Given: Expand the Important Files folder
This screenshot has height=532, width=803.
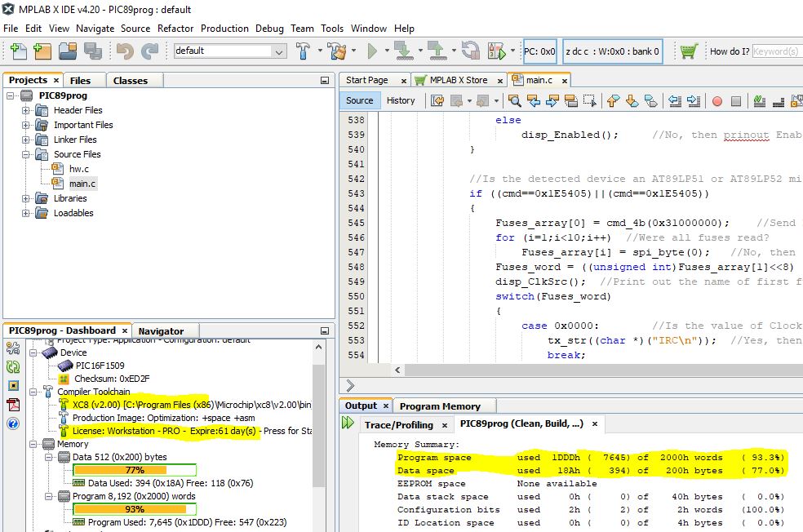Looking at the screenshot, I should click(x=25, y=125).
